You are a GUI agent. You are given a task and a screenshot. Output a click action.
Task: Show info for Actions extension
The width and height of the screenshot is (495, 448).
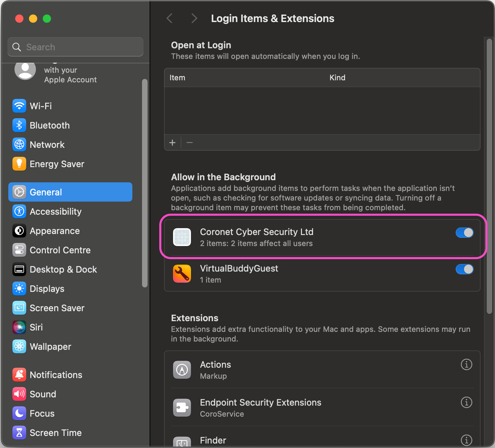[466, 364]
